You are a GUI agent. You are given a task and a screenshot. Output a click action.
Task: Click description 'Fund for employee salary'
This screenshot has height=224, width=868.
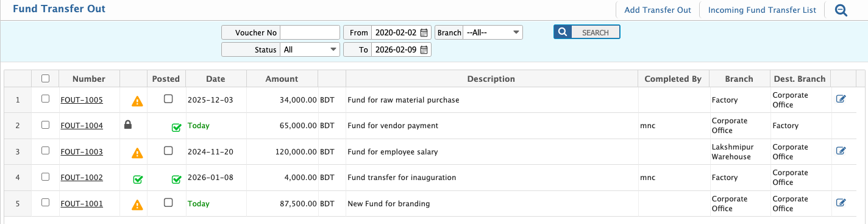point(393,152)
